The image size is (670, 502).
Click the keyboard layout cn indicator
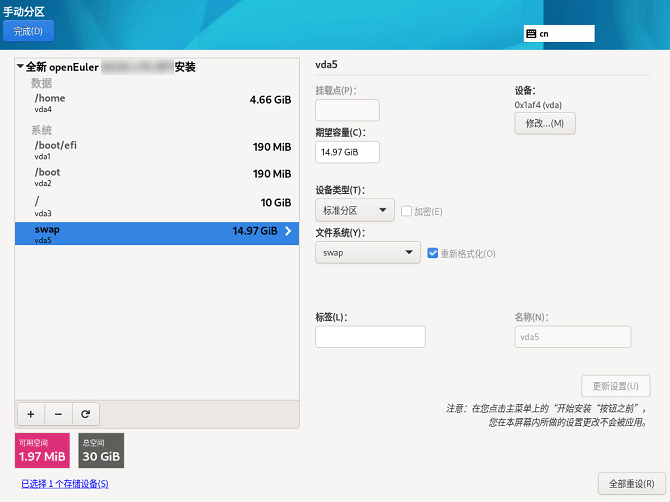click(558, 33)
